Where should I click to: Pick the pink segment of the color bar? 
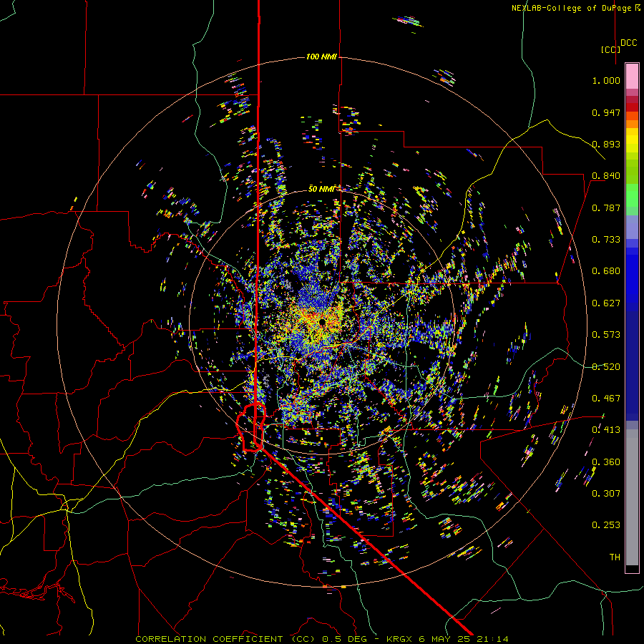(632, 76)
